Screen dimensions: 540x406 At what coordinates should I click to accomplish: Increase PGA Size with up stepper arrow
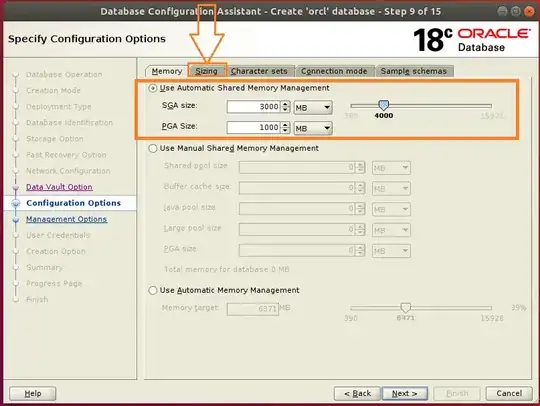point(285,125)
